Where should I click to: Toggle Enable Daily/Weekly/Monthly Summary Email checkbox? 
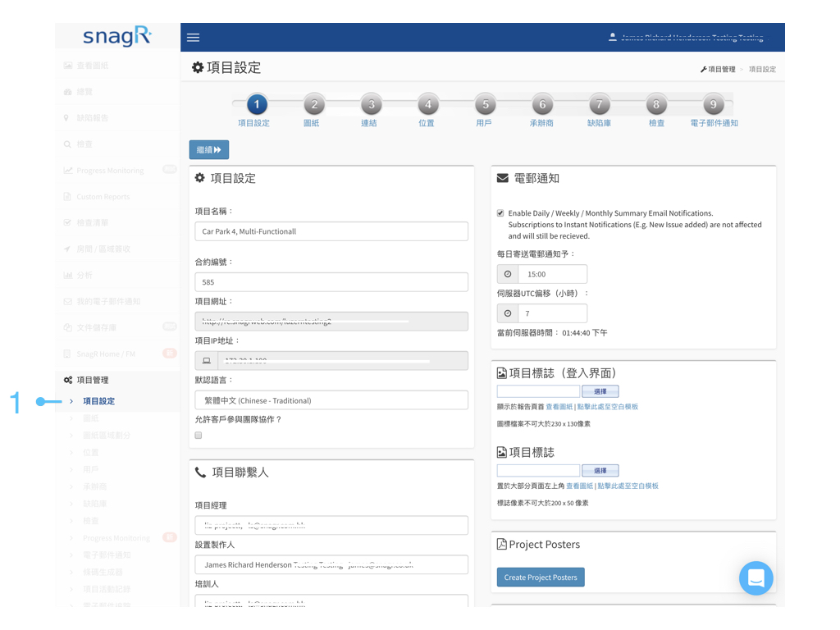500,213
